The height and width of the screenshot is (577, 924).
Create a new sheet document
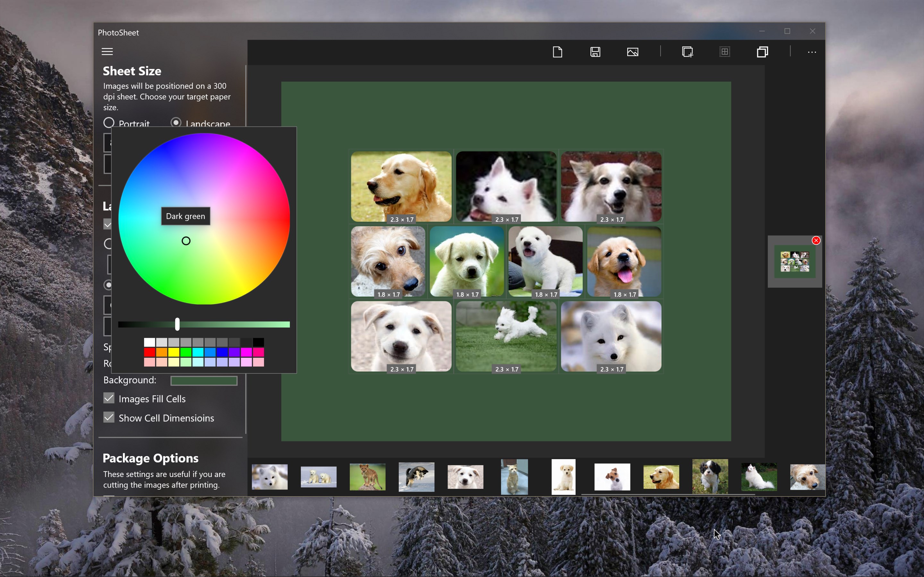tap(558, 52)
